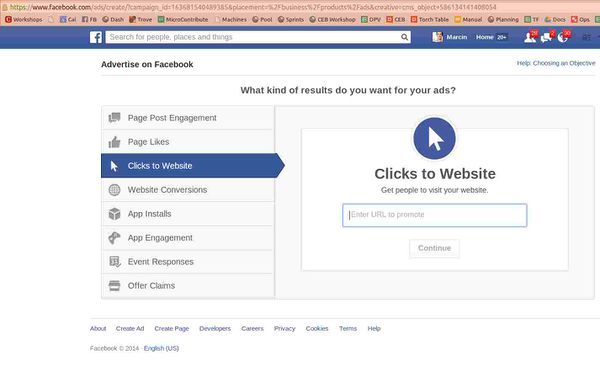Viewport: 600px width, 371px height.
Task: Click the search magnifier icon
Action: [404, 37]
